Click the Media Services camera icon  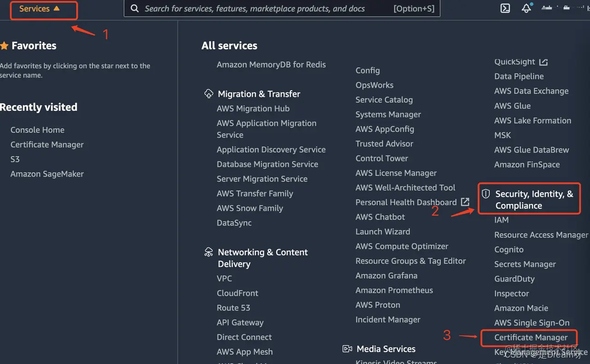(x=347, y=349)
